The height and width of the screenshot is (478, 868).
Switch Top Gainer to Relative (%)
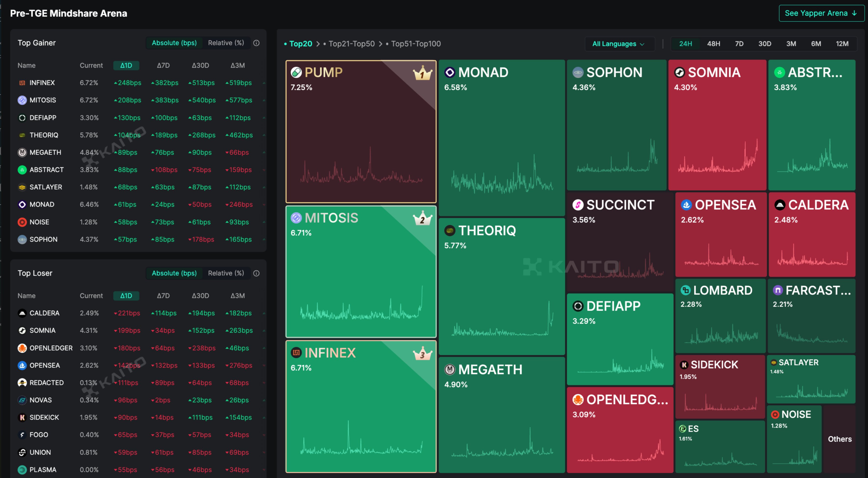pos(226,43)
